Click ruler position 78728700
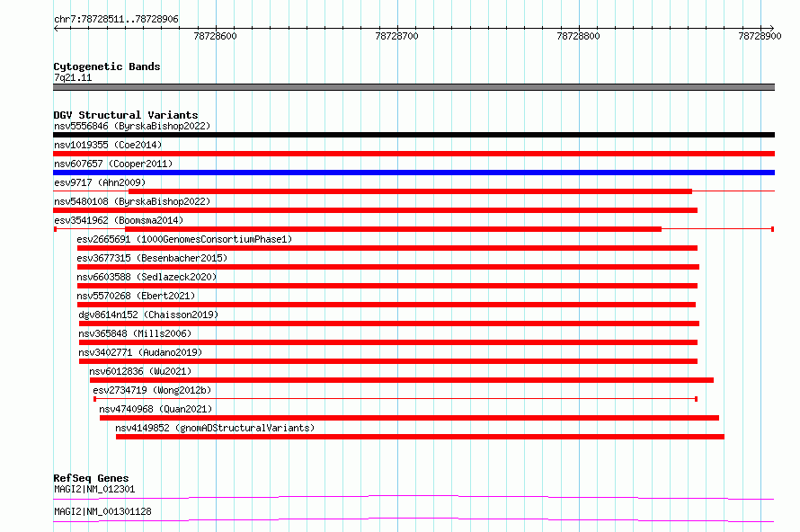800x532 pixels. click(396, 36)
